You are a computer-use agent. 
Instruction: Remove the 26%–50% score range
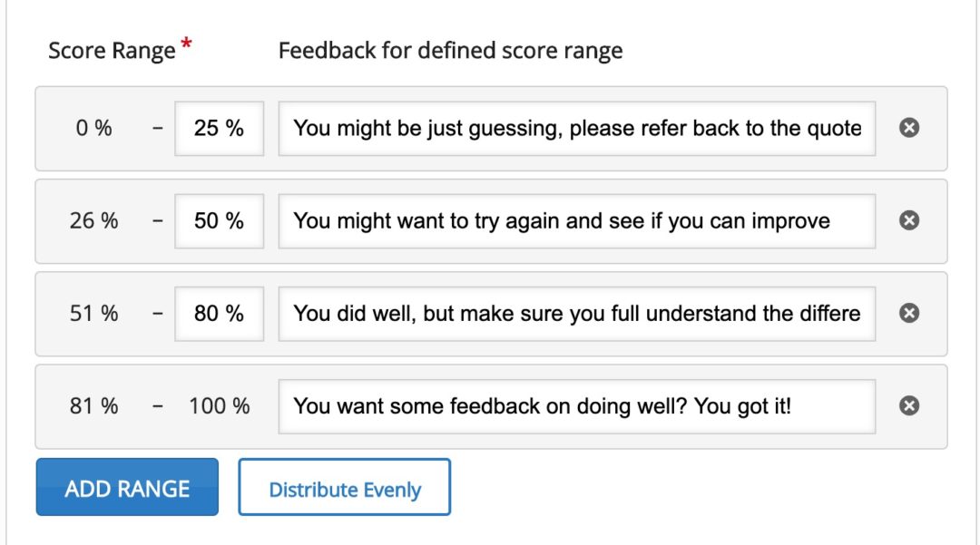pyautogui.click(x=908, y=221)
